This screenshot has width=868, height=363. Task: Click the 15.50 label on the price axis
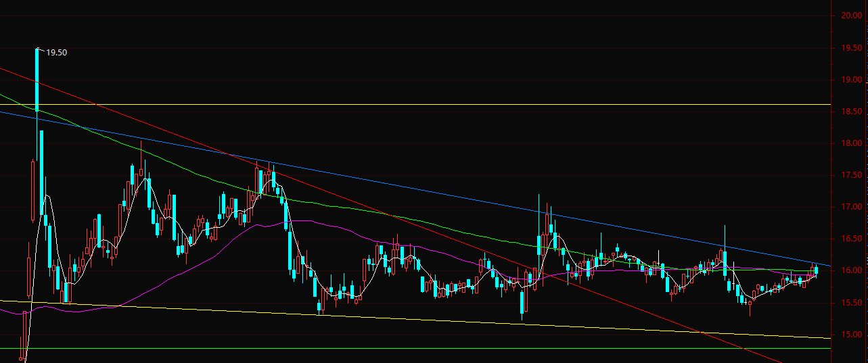pyautogui.click(x=850, y=303)
